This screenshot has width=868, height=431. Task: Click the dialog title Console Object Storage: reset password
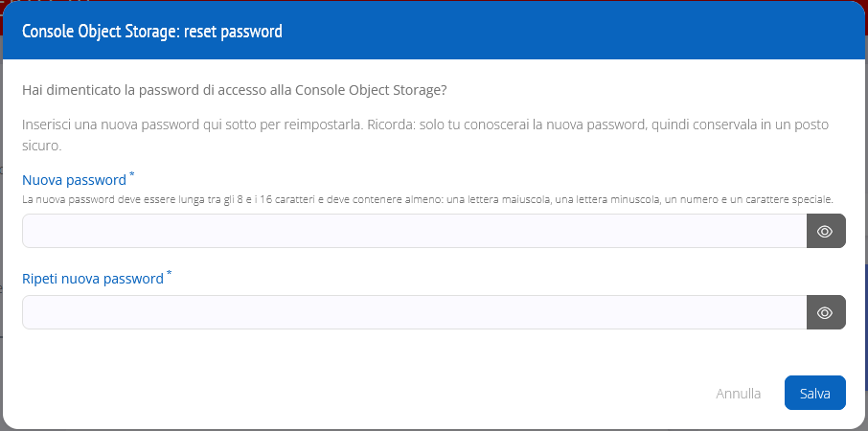tap(152, 32)
